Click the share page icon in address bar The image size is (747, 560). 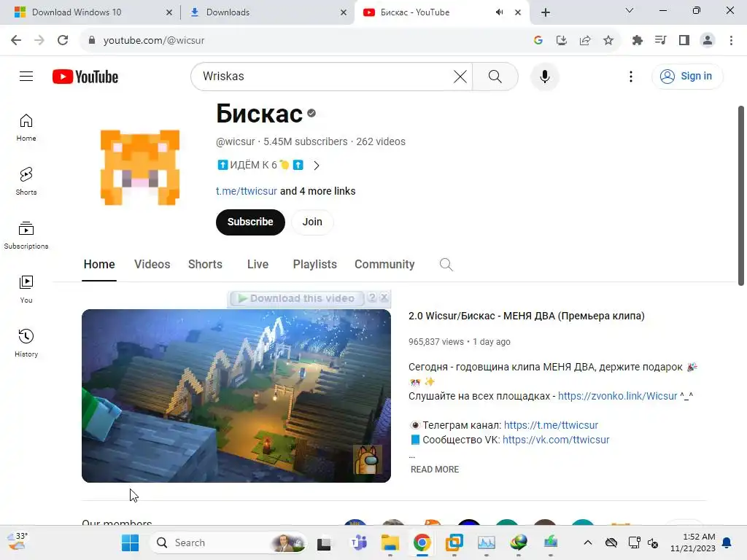585,41
